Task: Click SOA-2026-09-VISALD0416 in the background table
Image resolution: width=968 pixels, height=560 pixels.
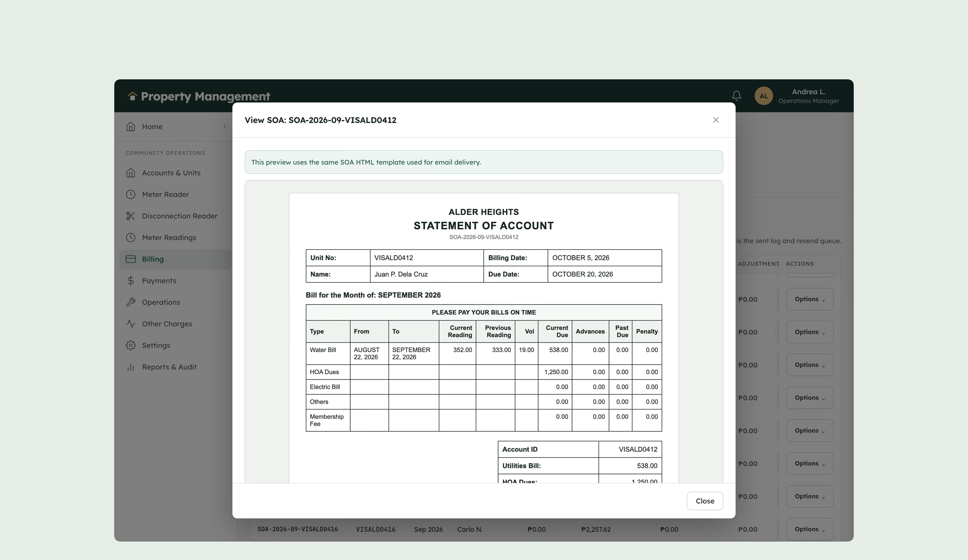Action: pos(297,529)
